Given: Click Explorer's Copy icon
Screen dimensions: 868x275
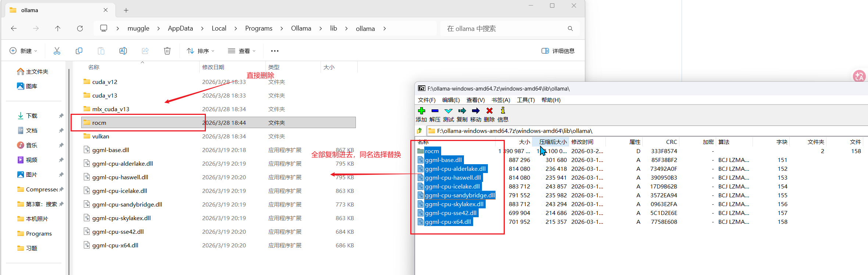Looking at the screenshot, I should pyautogui.click(x=79, y=51).
